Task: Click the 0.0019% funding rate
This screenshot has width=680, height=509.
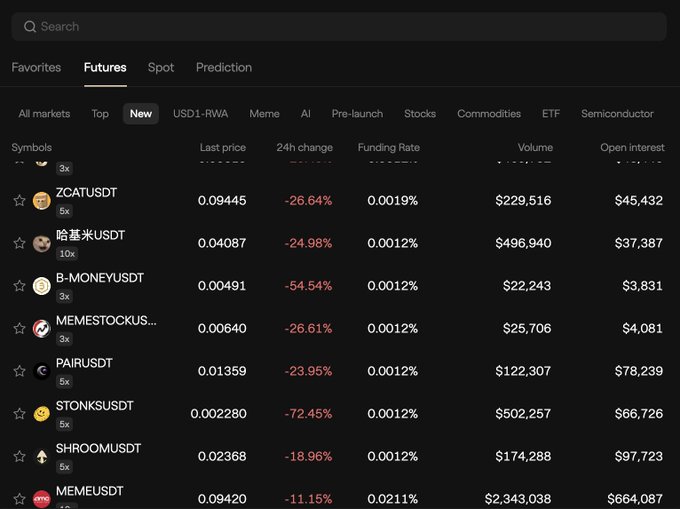Action: coord(392,201)
